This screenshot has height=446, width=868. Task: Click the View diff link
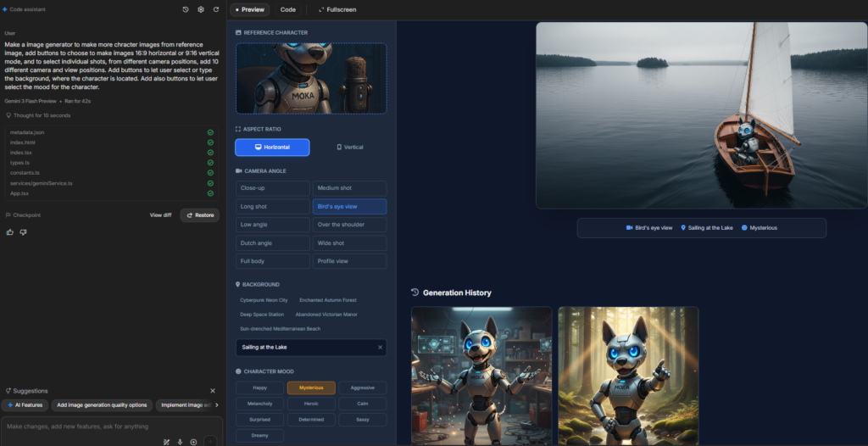tap(160, 215)
